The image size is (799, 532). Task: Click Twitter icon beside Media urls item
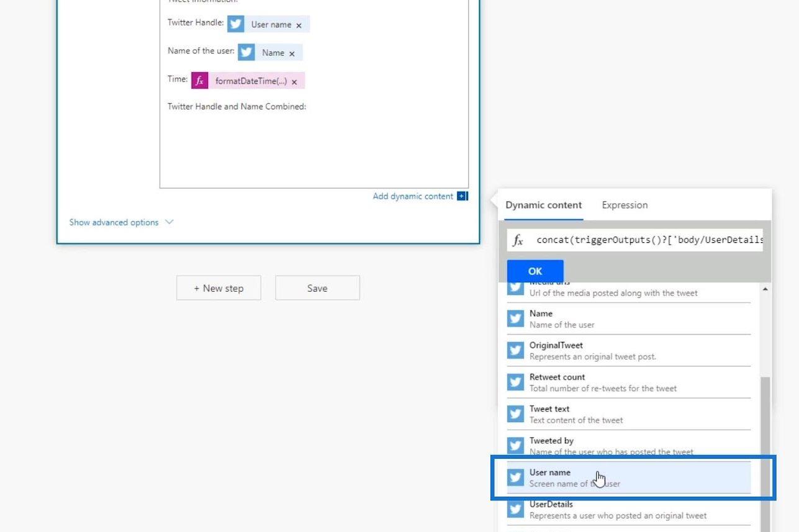click(x=515, y=288)
